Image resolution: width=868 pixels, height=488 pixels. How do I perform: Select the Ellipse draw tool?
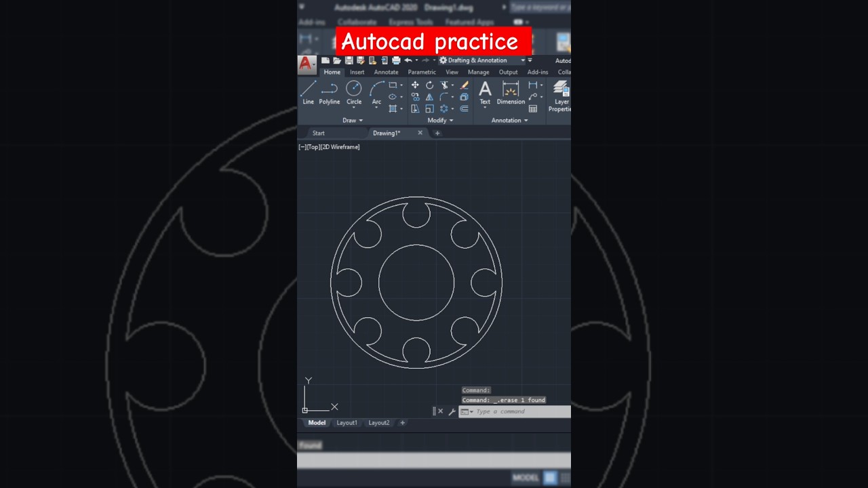393,96
